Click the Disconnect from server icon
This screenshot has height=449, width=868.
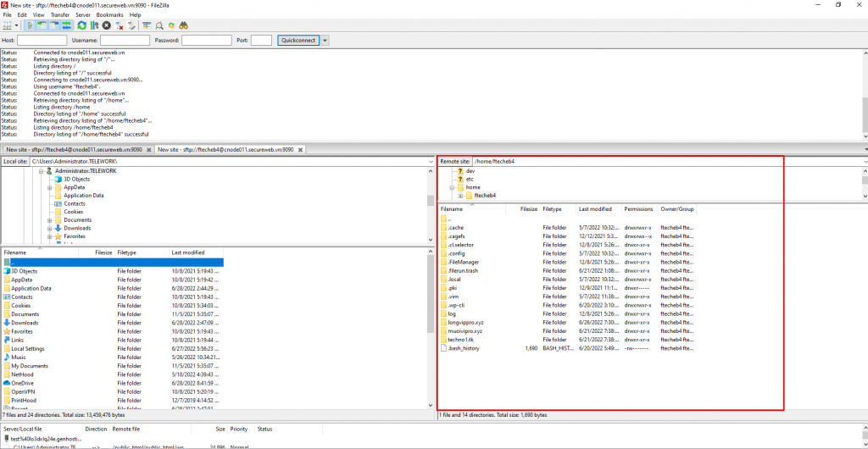pos(120,25)
